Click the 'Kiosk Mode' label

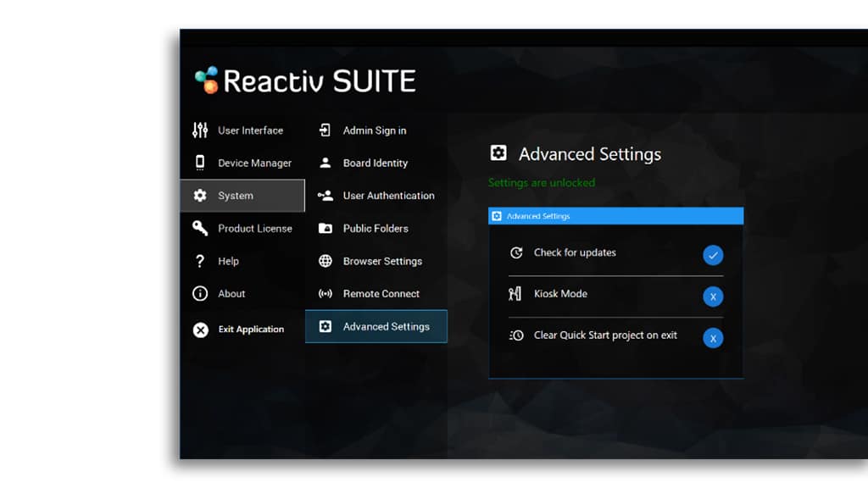click(560, 294)
